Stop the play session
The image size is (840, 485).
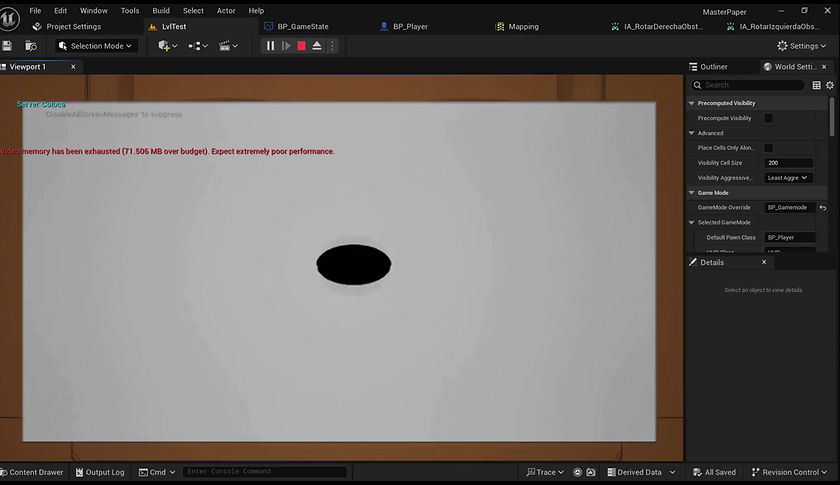[302, 46]
